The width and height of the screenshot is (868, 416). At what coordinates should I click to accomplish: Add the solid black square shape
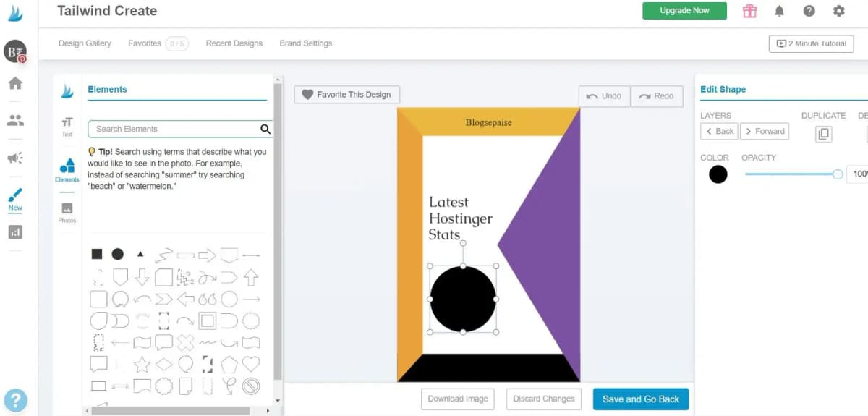tap(96, 254)
